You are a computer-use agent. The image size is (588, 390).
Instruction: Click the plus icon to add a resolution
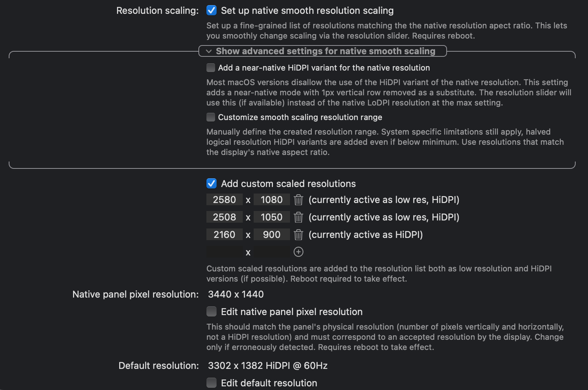(x=298, y=252)
